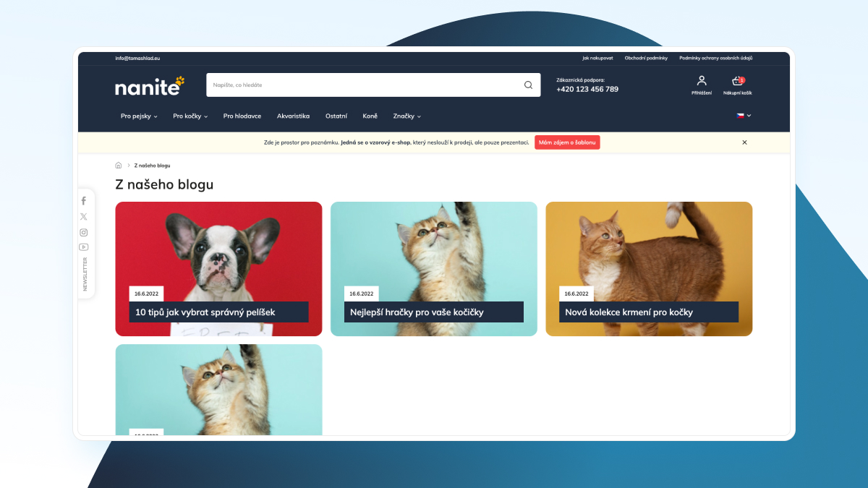Screen dimensions: 868x488
Task: Click the Mám zájem o šablonu button
Action: point(567,142)
